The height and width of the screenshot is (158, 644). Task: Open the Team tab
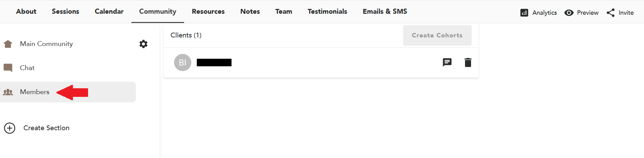(x=283, y=11)
